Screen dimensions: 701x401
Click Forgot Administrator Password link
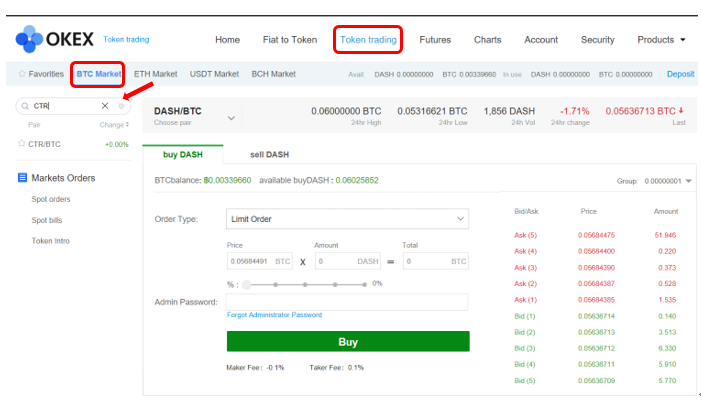[x=274, y=315]
